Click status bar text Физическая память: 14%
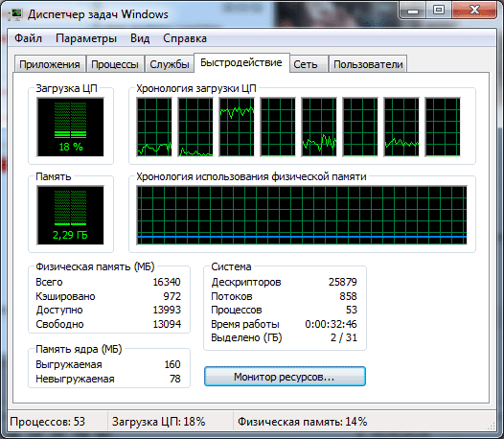This screenshot has width=504, height=439. pyautogui.click(x=302, y=422)
